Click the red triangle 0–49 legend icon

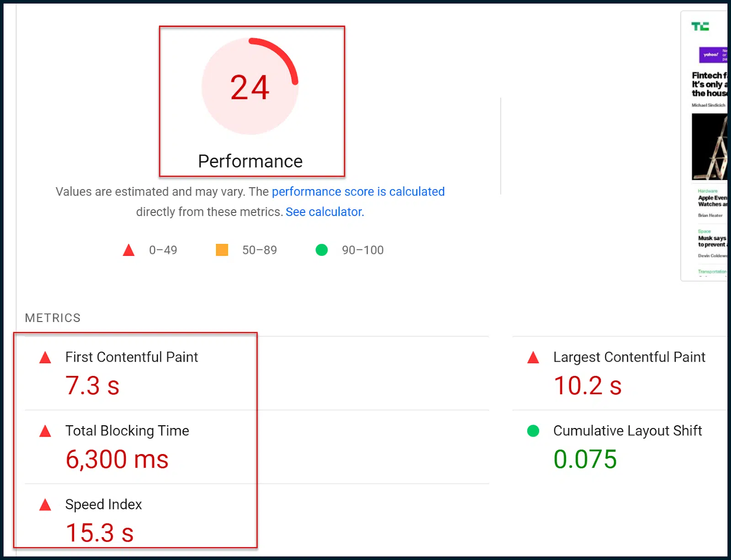(129, 250)
